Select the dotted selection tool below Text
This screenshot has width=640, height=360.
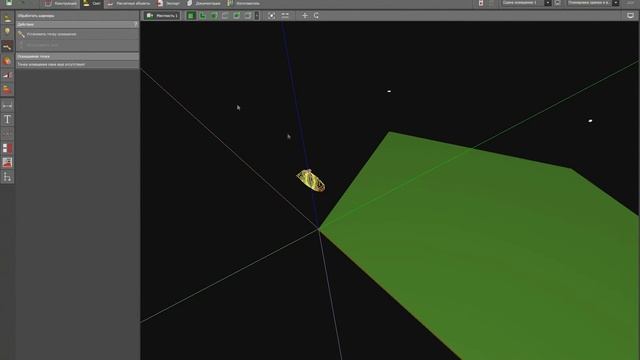point(7,134)
